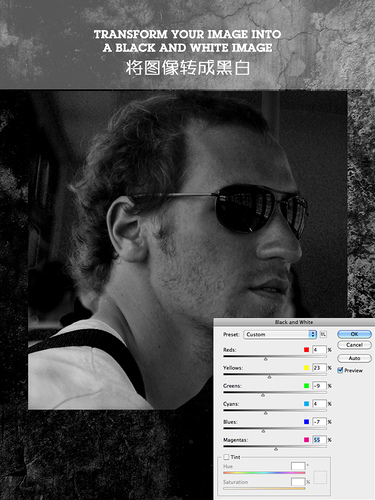375x500 pixels.
Task: Click the Hue value input field
Action: [x=298, y=466]
